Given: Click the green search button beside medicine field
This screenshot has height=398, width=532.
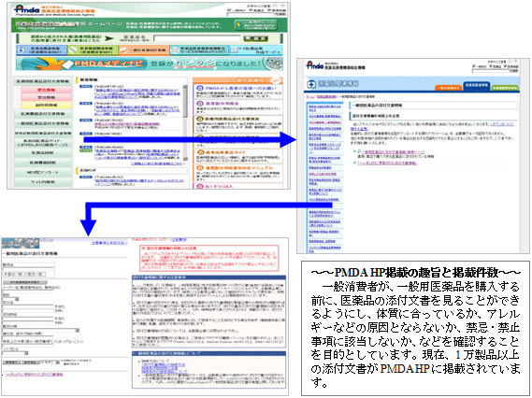Looking at the screenshot, I should point(255,38).
